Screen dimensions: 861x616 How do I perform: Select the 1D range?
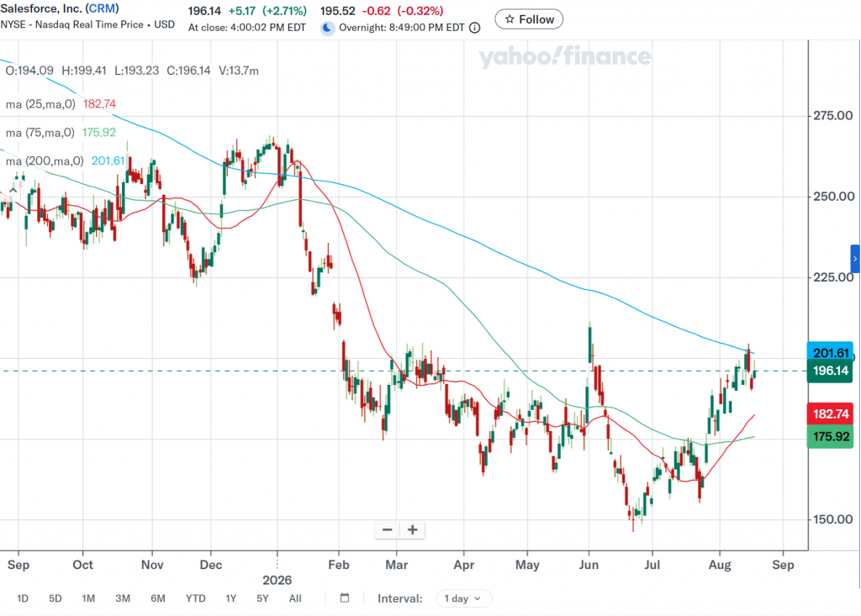23,598
